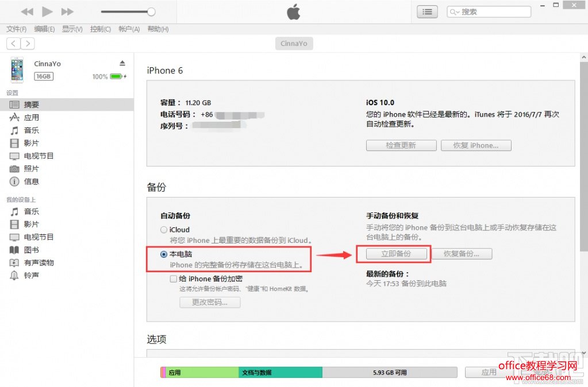Click the battery status icon
Image resolution: width=588 pixels, height=387 pixels.
(x=116, y=76)
